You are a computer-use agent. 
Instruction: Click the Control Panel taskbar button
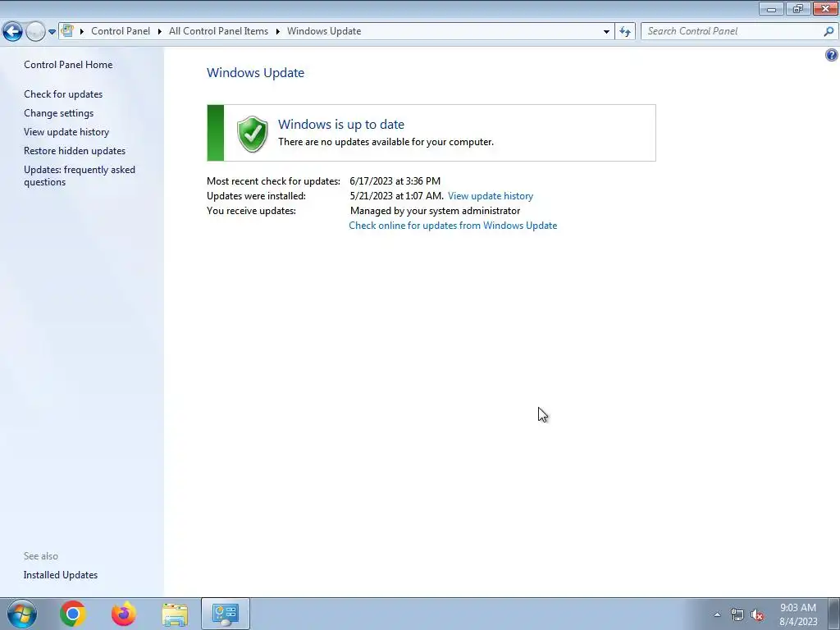226,614
